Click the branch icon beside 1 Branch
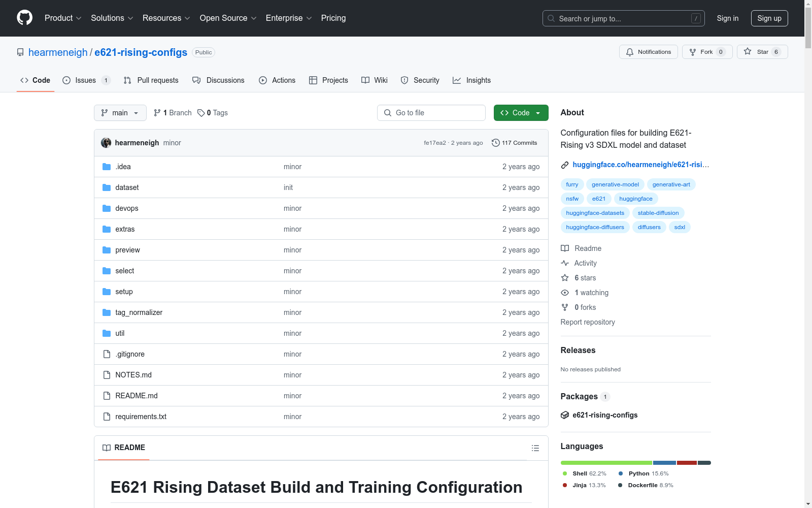 click(157, 113)
